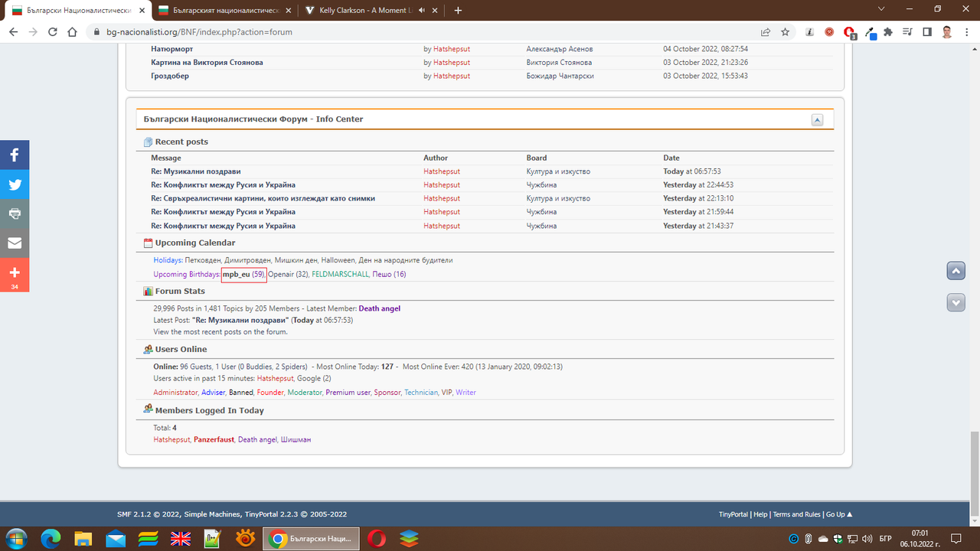Open Гроздобер topic link
The image size is (980, 551).
click(x=170, y=76)
